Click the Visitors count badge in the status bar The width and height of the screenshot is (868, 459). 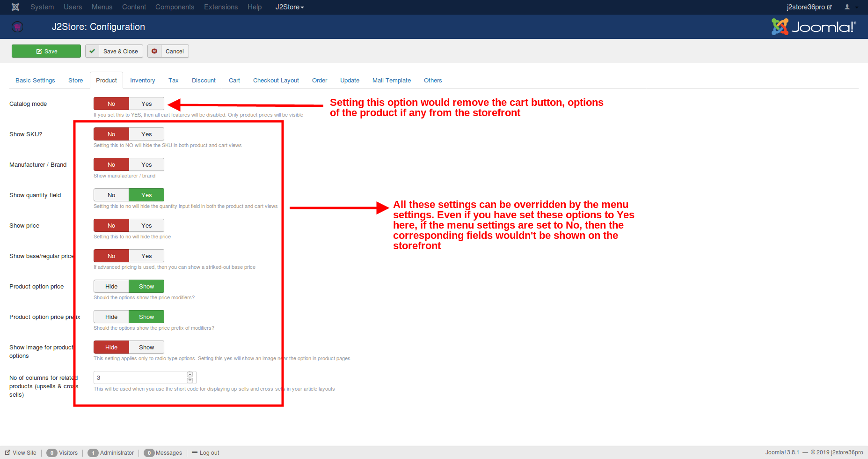click(52, 453)
